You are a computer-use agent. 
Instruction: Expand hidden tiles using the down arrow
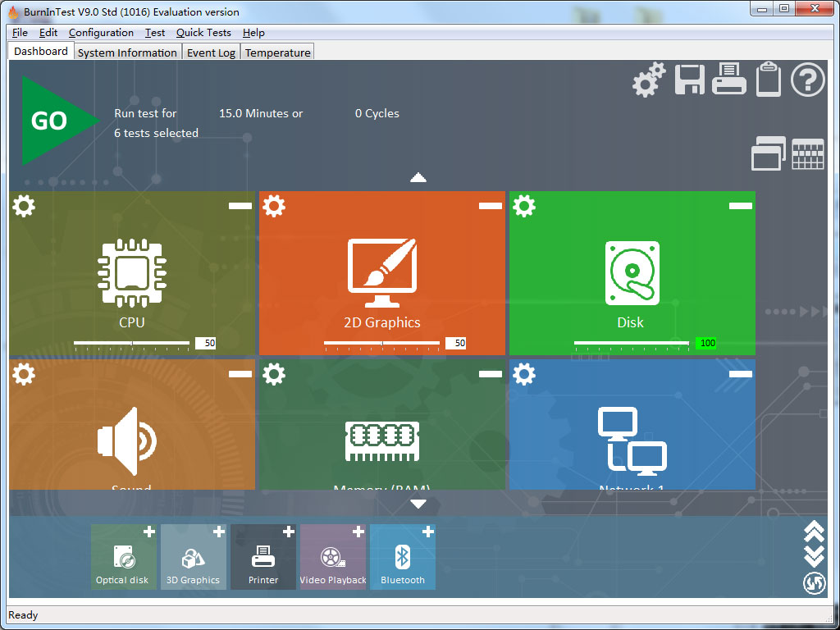418,504
